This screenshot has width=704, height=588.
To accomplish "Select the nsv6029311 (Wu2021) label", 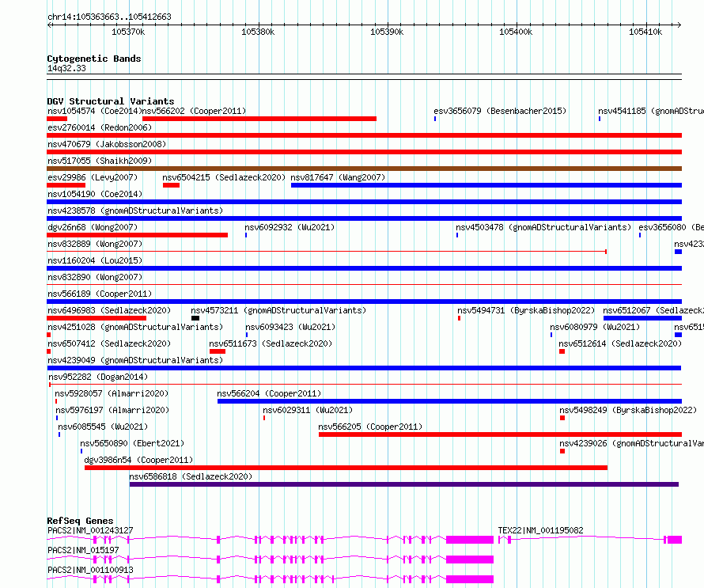I will tap(308, 410).
